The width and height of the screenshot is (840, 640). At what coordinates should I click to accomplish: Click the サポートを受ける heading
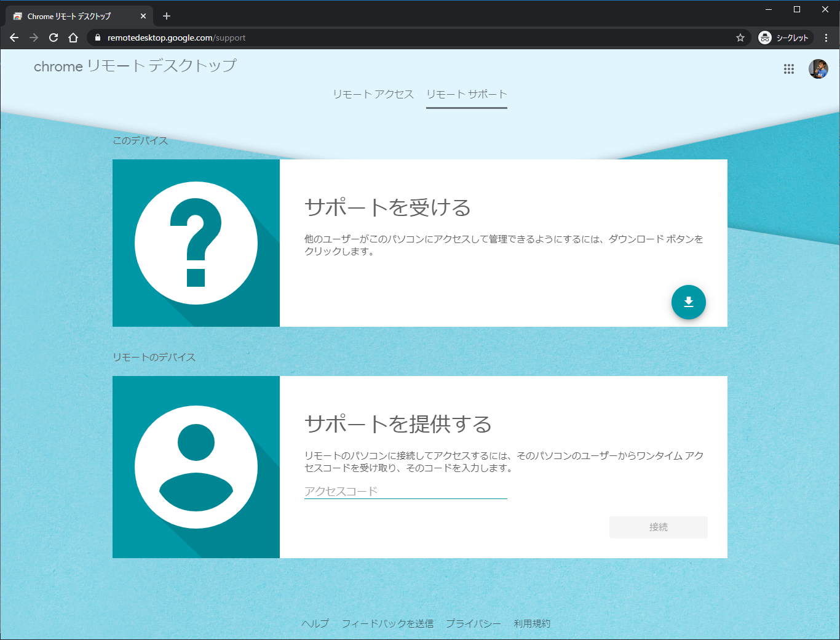[x=387, y=207]
